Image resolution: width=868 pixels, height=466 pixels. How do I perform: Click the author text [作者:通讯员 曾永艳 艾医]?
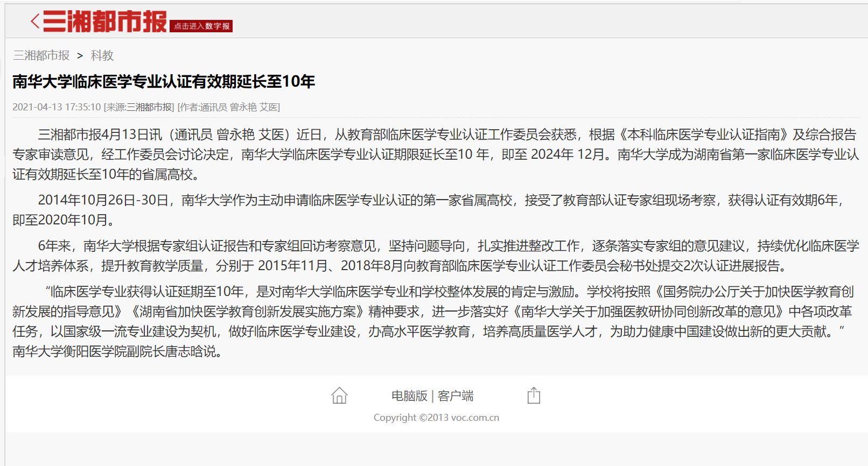229,107
